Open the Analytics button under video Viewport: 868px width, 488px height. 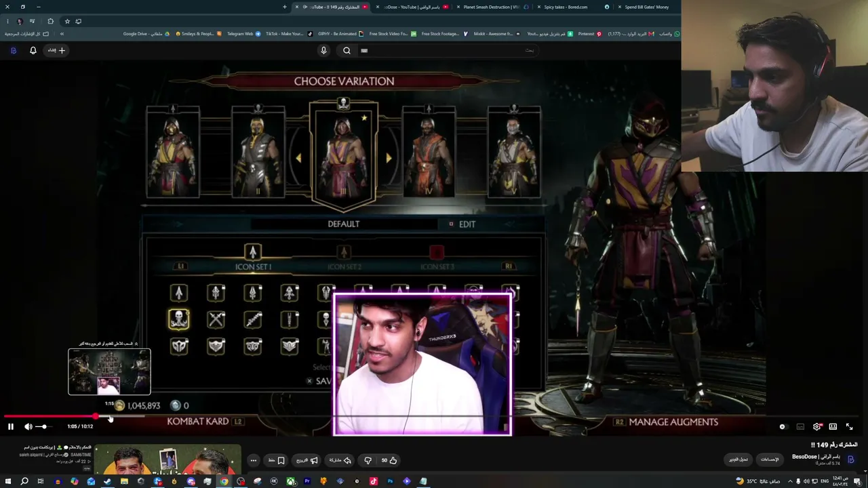point(770,460)
